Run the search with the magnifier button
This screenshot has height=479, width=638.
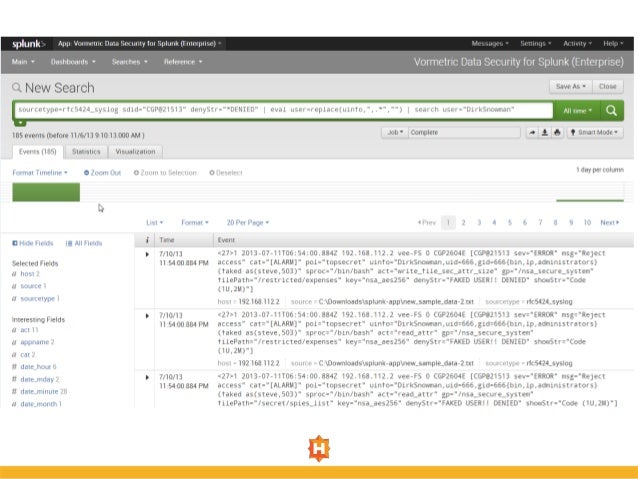[612, 110]
